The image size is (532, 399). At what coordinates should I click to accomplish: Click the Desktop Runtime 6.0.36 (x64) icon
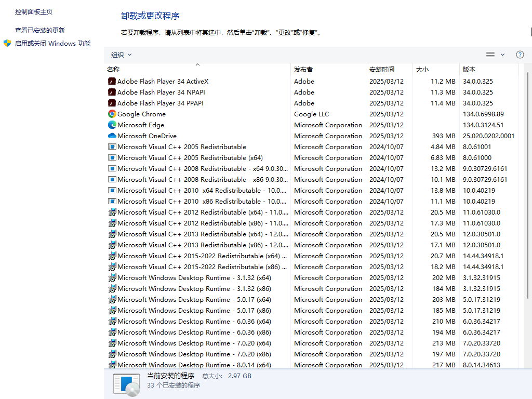pyautogui.click(x=112, y=322)
